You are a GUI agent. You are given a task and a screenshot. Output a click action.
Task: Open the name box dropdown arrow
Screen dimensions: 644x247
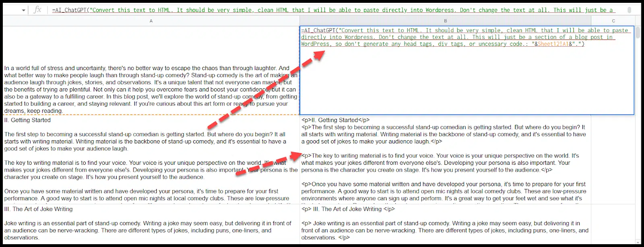(x=24, y=10)
